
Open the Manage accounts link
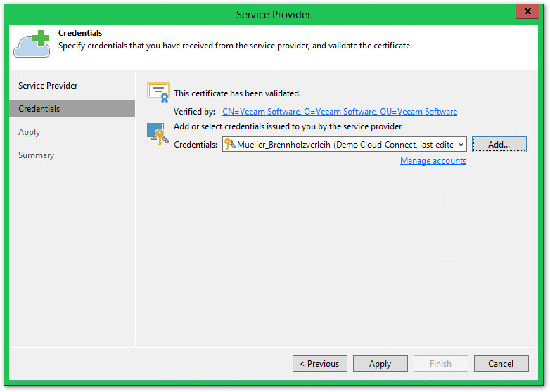pyautogui.click(x=433, y=161)
